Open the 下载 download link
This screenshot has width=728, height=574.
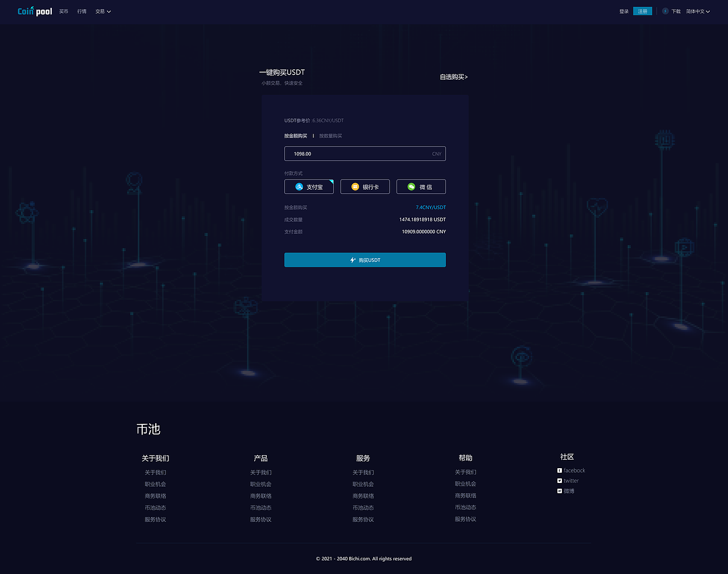click(x=676, y=11)
